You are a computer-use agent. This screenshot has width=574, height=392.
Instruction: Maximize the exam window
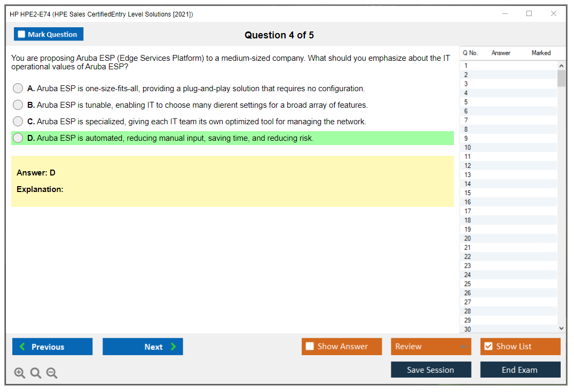[529, 14]
